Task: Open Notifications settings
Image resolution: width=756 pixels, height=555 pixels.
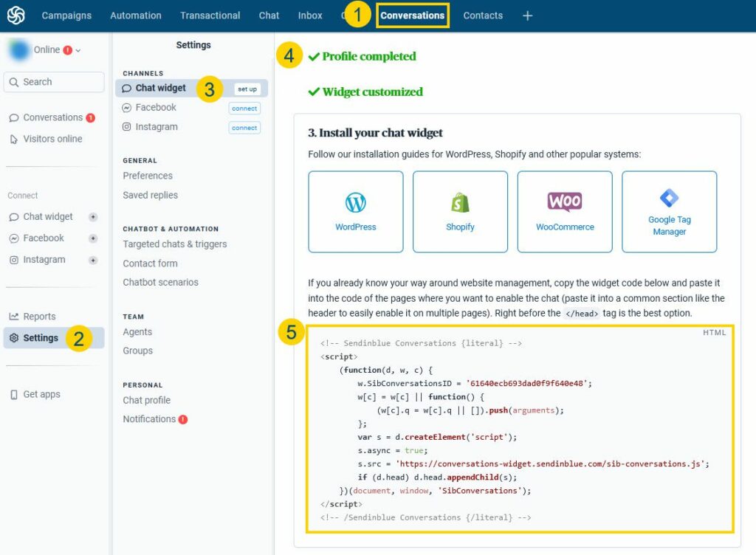Action: pos(149,419)
